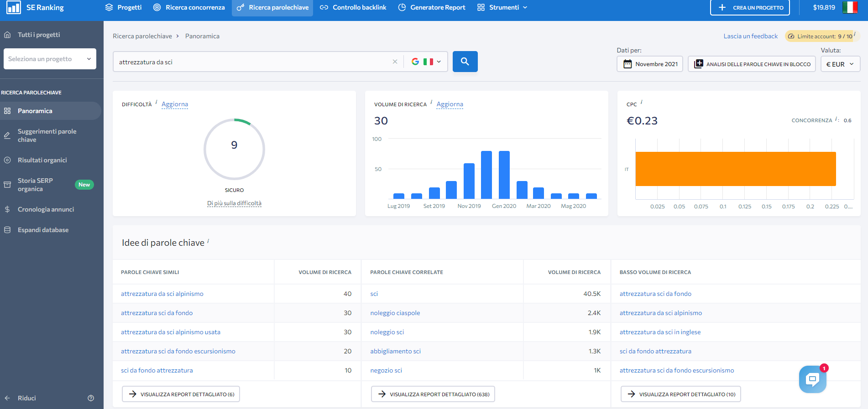Click Analisi delle parole chiave in blocco
868x409 pixels.
pyautogui.click(x=752, y=64)
